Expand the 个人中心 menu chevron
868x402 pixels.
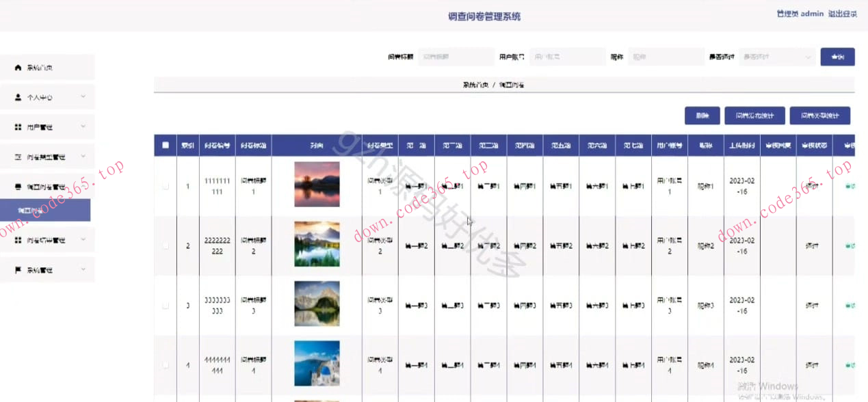coord(83,97)
